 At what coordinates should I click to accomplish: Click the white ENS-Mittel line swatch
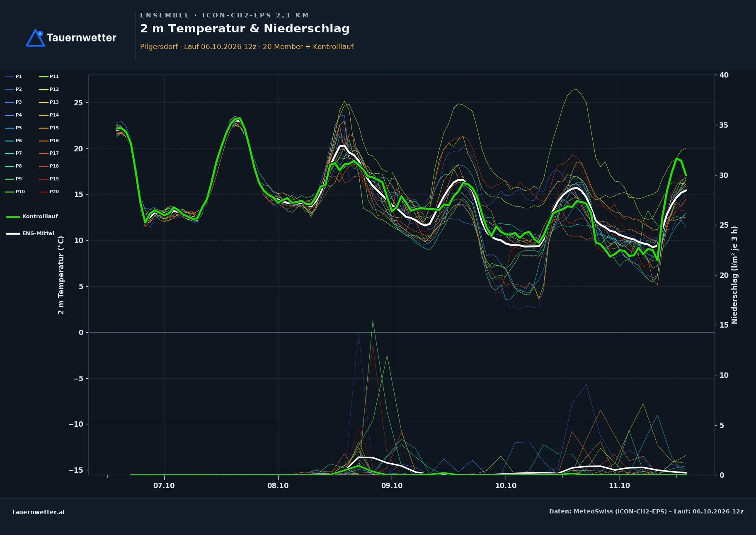pos(13,233)
